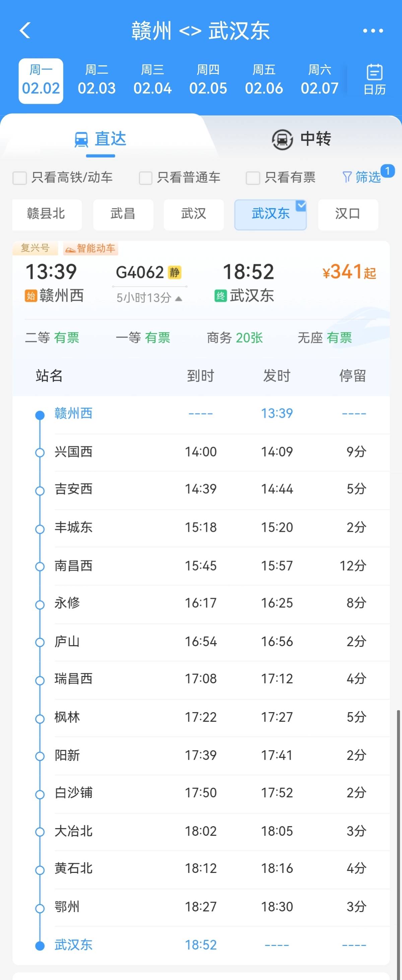Tap the back arrow icon

25,30
